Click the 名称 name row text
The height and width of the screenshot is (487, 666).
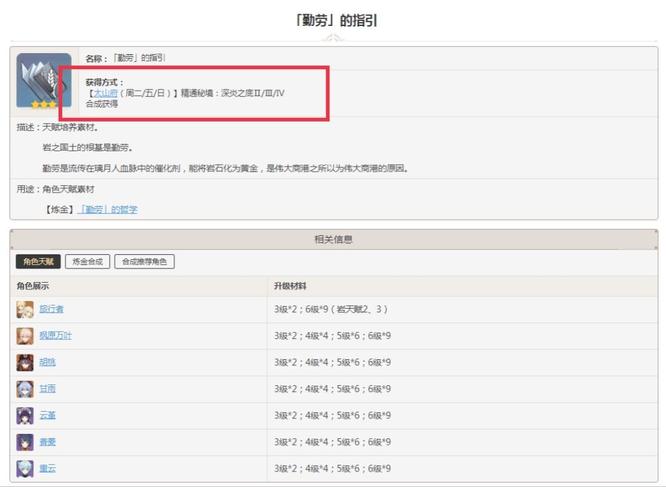125,58
